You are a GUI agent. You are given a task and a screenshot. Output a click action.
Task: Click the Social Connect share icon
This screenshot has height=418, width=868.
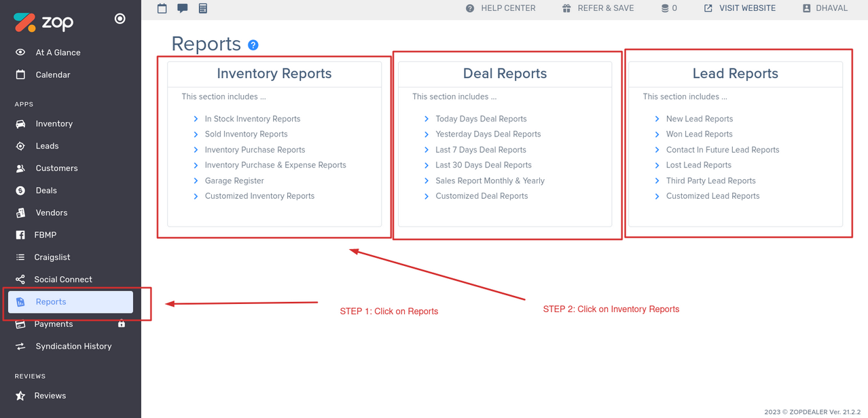tap(20, 280)
